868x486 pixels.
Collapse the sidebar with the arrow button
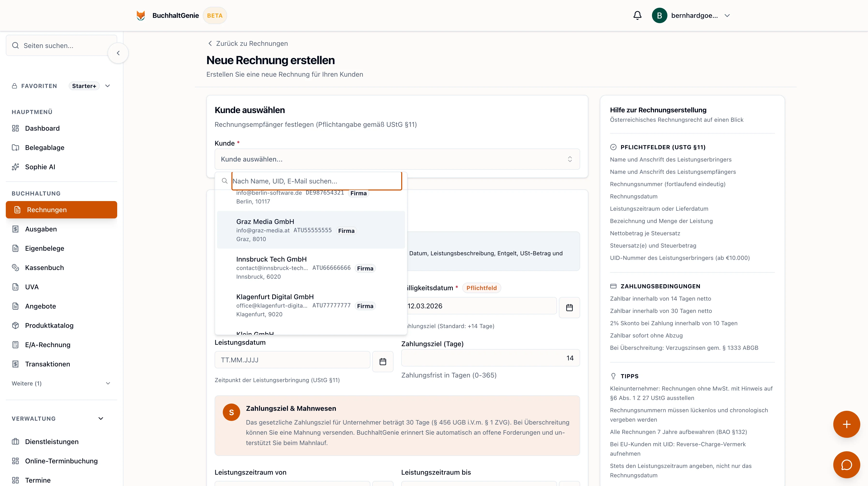click(x=118, y=53)
